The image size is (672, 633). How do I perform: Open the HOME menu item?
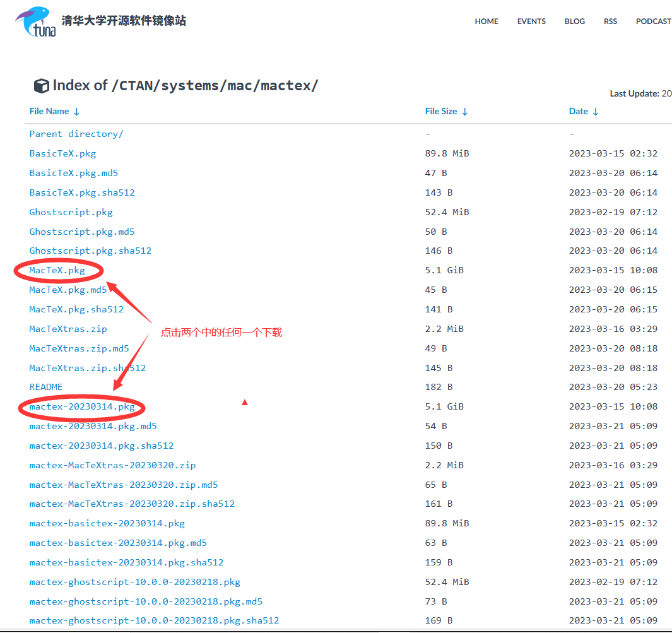coord(486,21)
